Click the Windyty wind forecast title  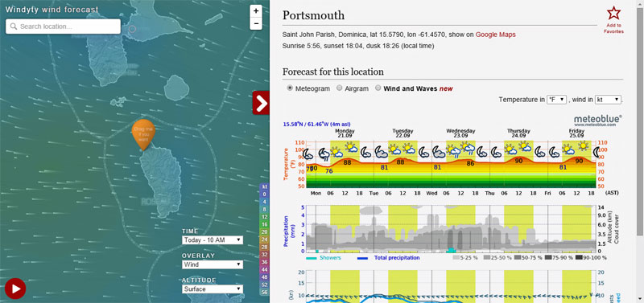(52, 10)
